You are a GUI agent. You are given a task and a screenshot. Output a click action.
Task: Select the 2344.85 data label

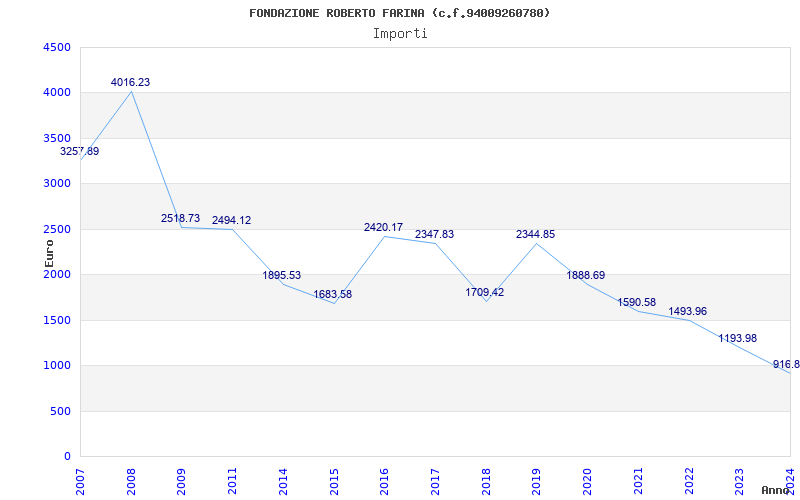tap(535, 234)
